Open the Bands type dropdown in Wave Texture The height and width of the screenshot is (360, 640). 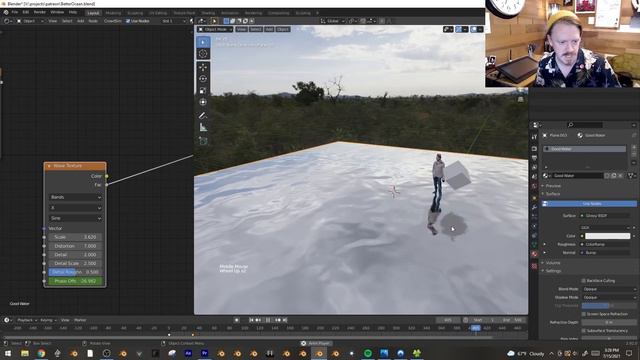coord(76,197)
